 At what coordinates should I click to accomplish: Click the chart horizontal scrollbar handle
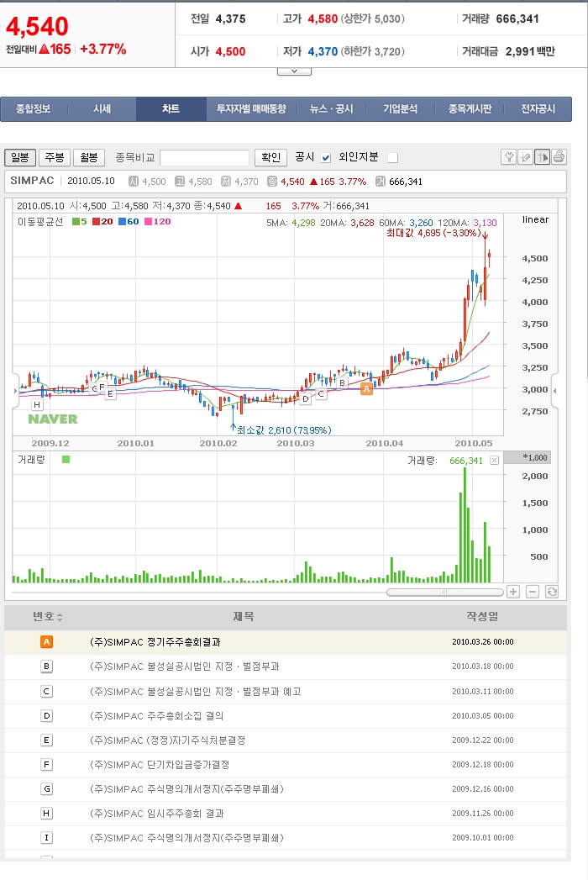(445, 592)
